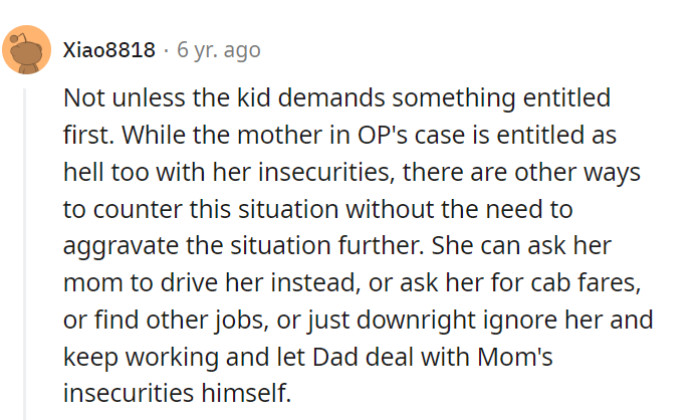Click the words 'entitled as' ending the second line
The height and width of the screenshot is (420, 700).
[x=556, y=135]
